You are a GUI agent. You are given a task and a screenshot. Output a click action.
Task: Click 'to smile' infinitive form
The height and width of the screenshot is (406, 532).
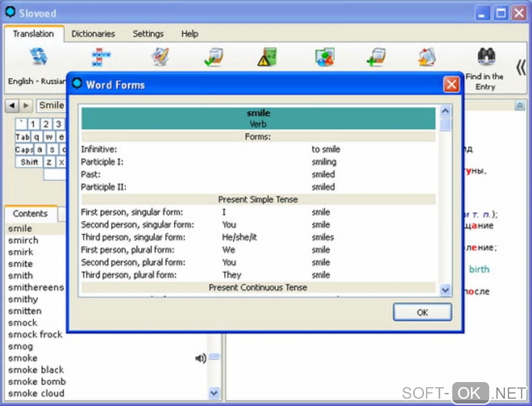click(325, 149)
